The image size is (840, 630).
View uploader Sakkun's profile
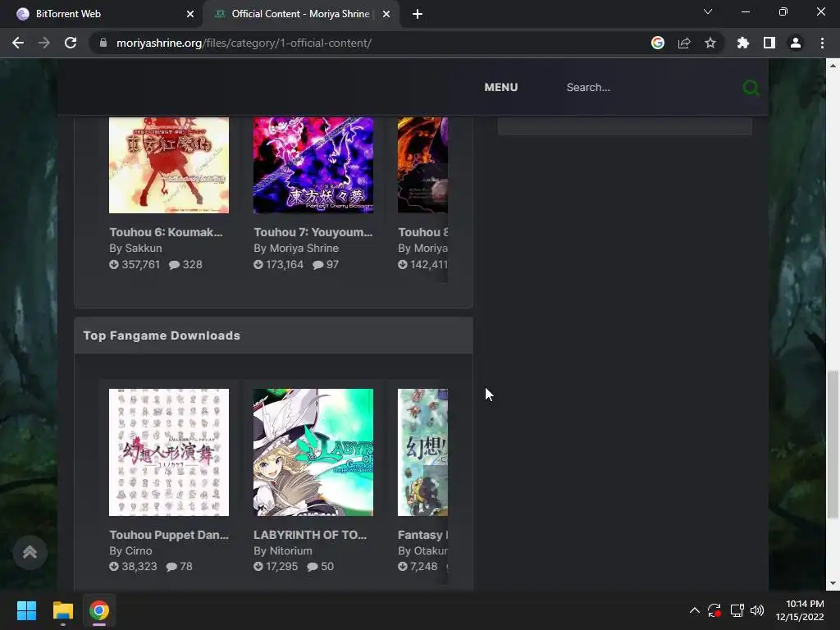point(143,248)
